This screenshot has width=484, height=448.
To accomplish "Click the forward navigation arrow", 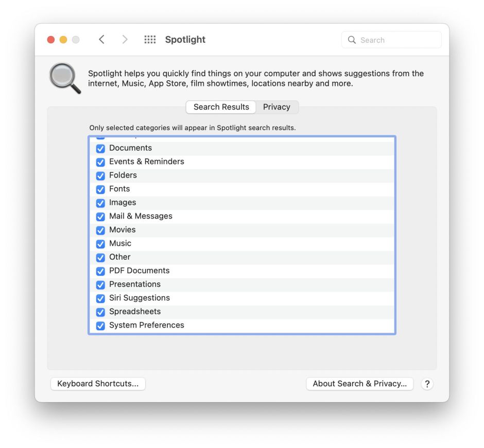I will 125,40.
